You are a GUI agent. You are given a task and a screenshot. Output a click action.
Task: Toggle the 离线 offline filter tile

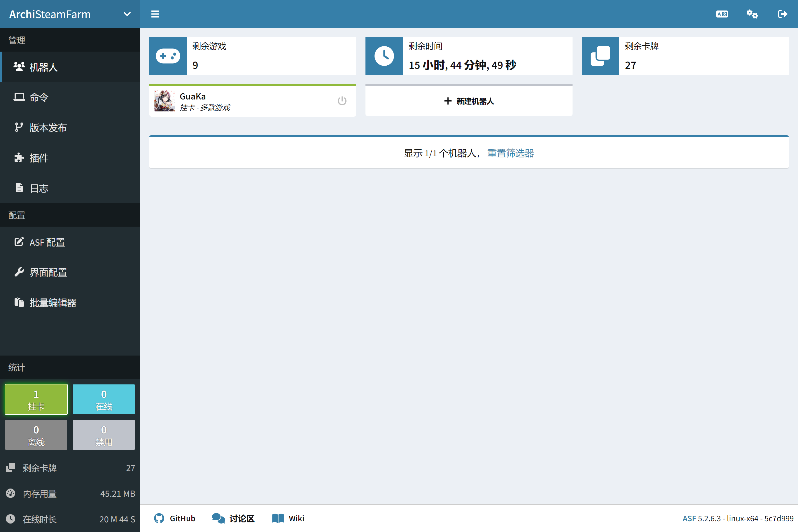pos(36,435)
